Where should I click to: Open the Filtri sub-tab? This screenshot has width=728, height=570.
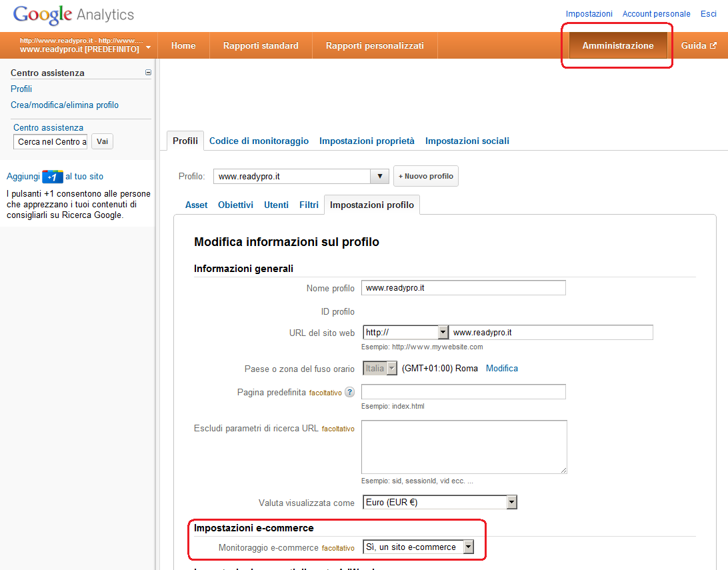(309, 205)
